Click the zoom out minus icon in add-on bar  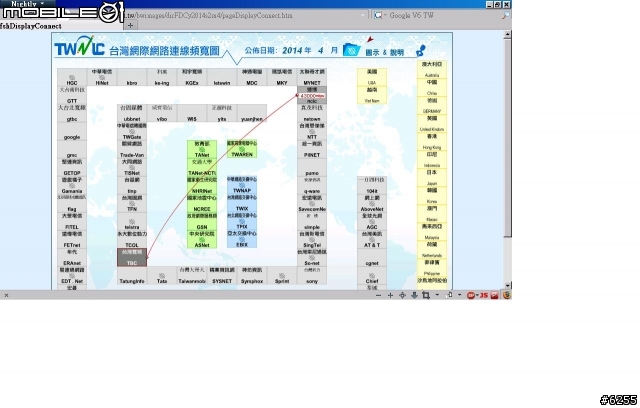coord(378,295)
